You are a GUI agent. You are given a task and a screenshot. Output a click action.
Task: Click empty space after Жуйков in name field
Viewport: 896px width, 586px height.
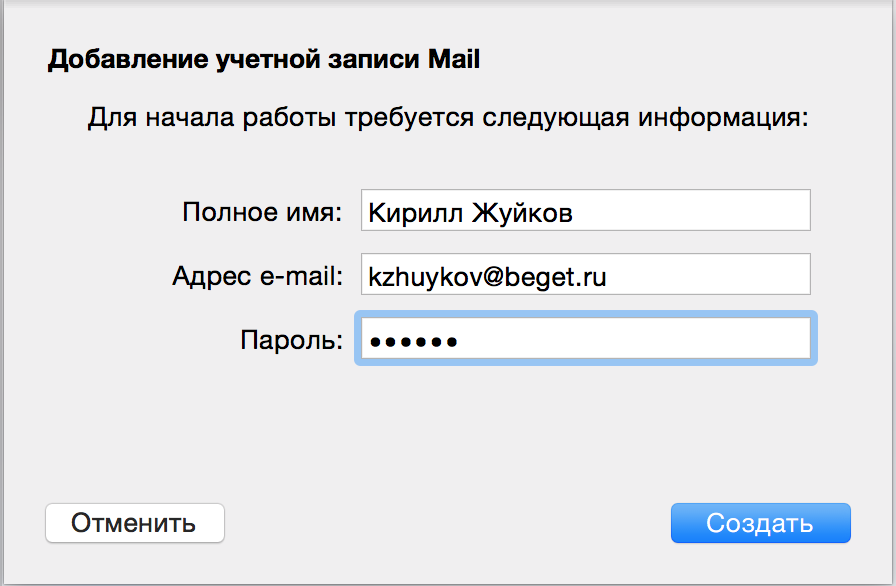[691, 210]
